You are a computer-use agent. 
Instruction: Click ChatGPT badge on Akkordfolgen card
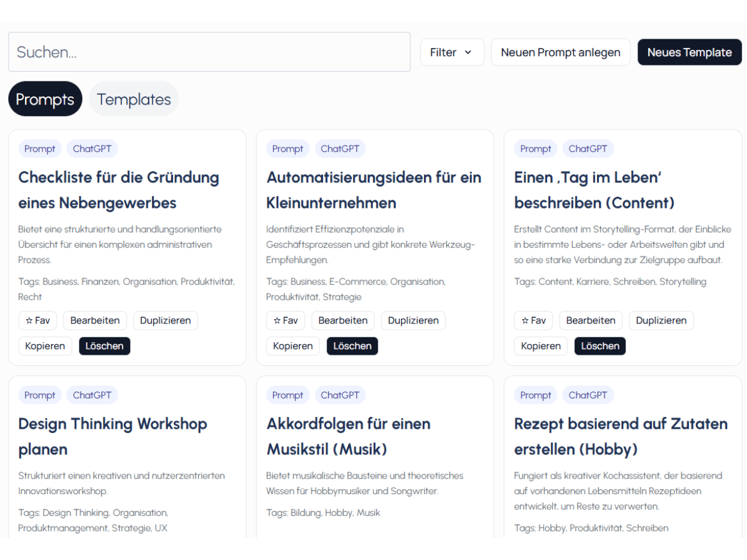pyautogui.click(x=340, y=395)
